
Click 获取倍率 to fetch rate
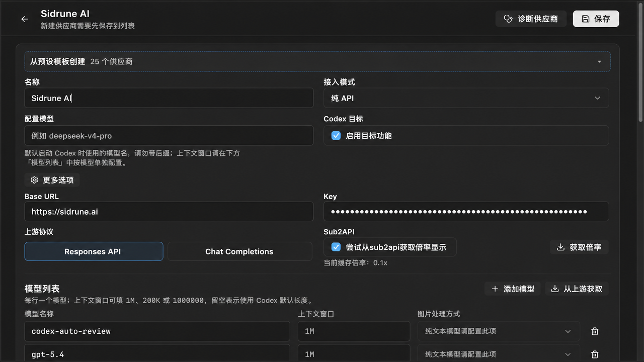tap(579, 247)
